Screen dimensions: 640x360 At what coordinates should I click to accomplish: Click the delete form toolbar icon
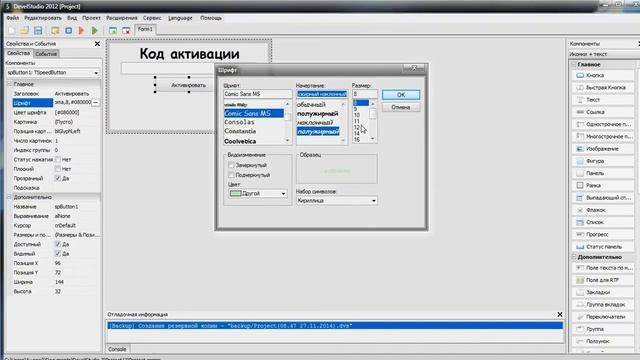[x=126, y=31]
